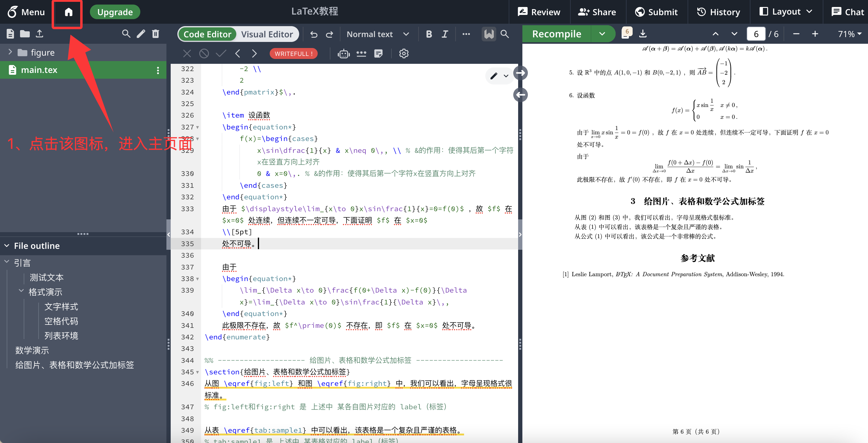Click the Writefull ignore circle icon
Image resolution: width=868 pixels, height=443 pixels.
click(204, 53)
